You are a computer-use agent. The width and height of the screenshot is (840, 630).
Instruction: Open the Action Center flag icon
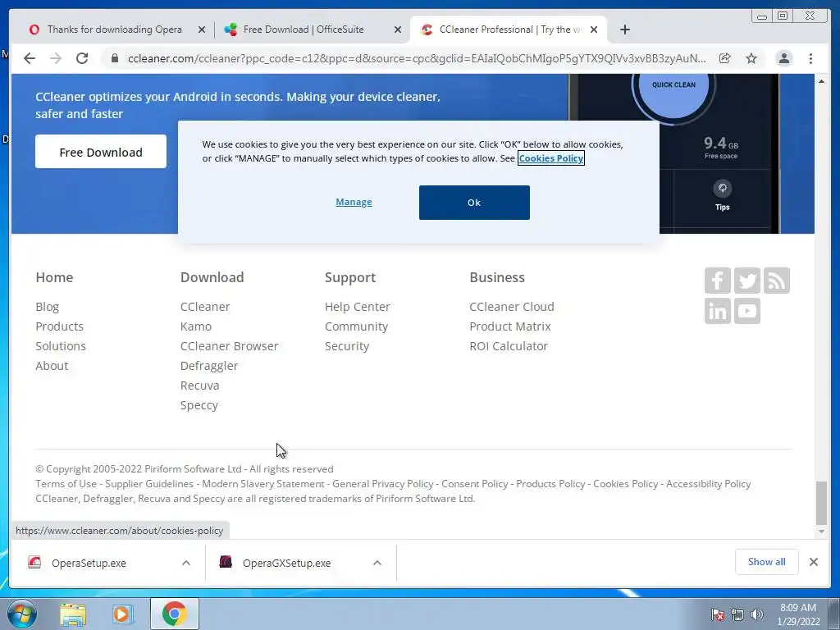point(717,614)
